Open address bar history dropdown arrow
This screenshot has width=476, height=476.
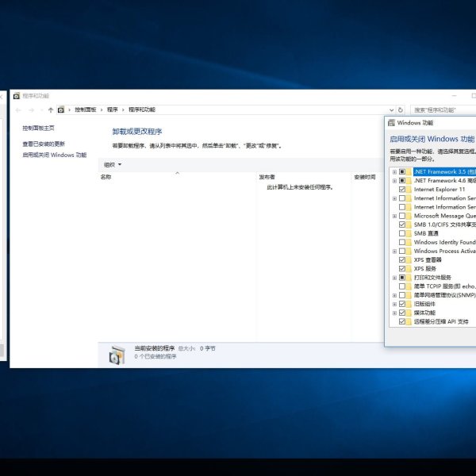(392, 110)
